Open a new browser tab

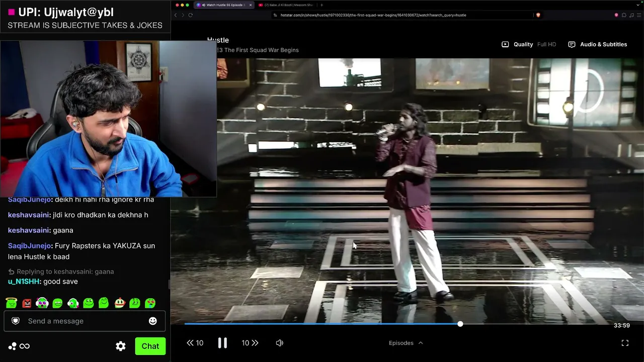321,5
